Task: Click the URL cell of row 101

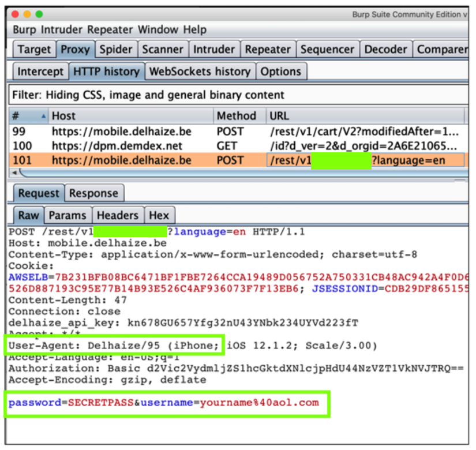Action: pyautogui.click(x=365, y=160)
